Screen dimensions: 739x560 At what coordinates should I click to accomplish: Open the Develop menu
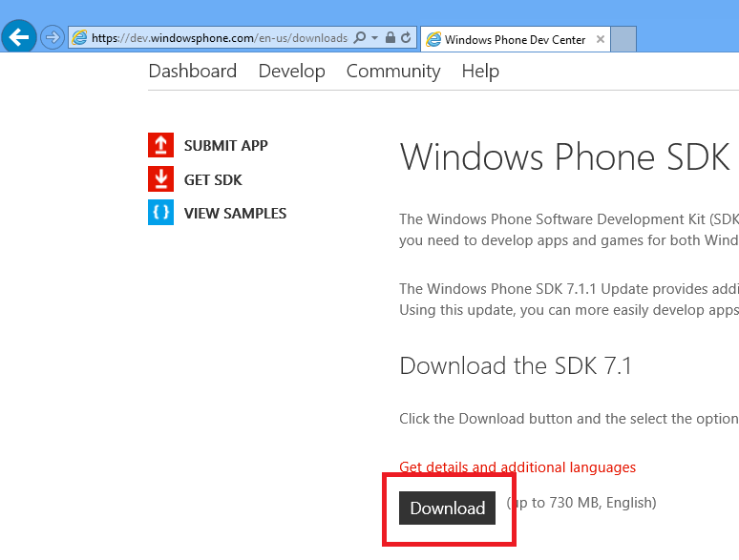[x=292, y=72]
